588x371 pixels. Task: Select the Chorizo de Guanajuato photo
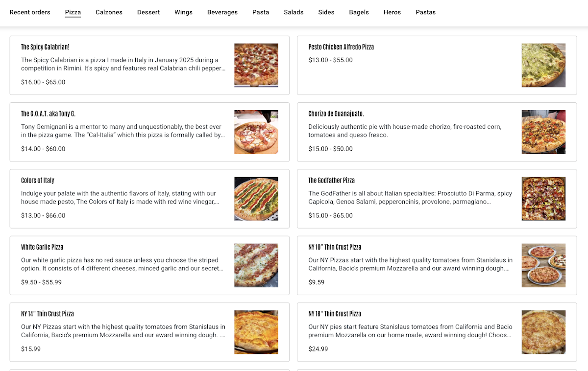coord(543,132)
